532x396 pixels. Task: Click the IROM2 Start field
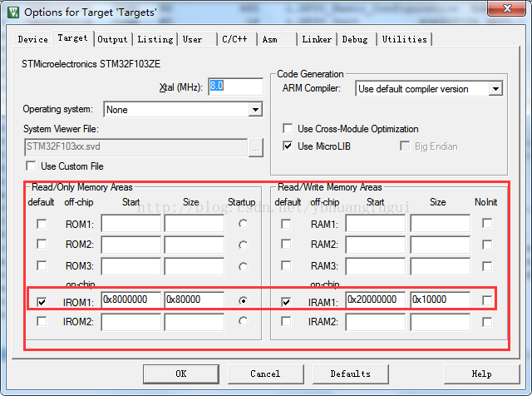[x=131, y=322]
